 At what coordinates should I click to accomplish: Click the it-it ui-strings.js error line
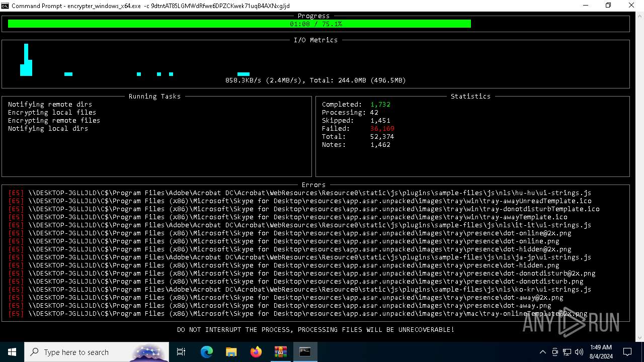300,225
